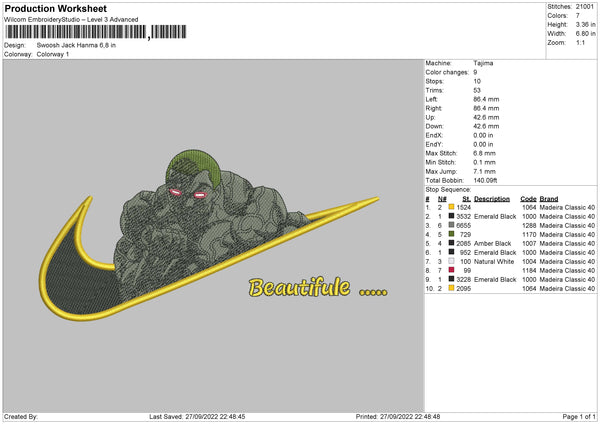
Task: Click the 'Code' column header
Action: 528,199
